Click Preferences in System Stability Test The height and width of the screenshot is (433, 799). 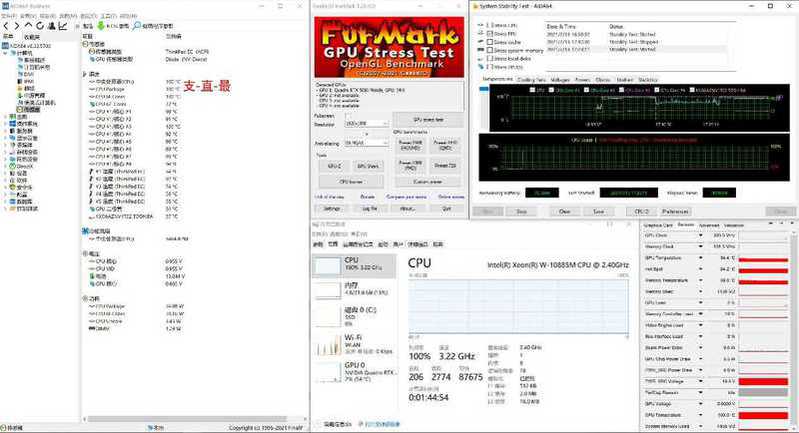675,211
